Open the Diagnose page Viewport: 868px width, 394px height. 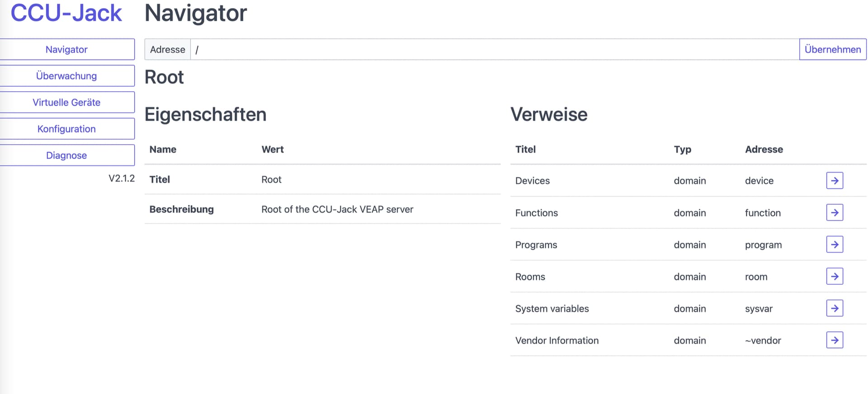[x=66, y=155]
